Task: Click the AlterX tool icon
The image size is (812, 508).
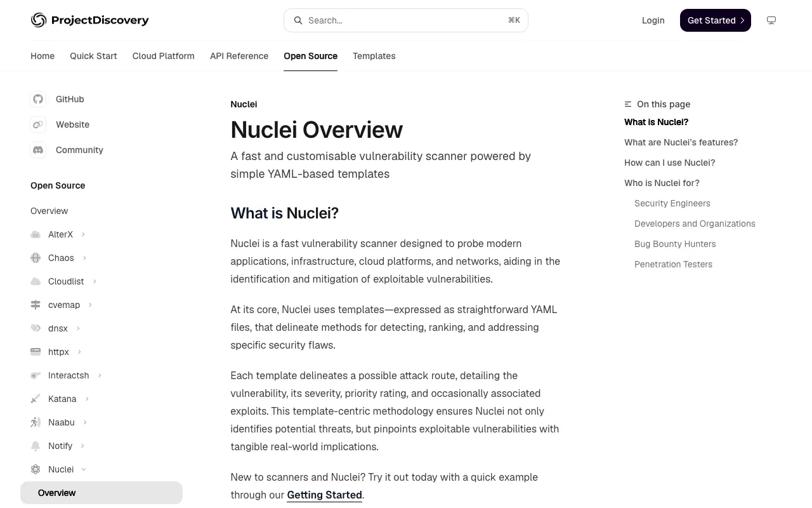Action: point(36,234)
